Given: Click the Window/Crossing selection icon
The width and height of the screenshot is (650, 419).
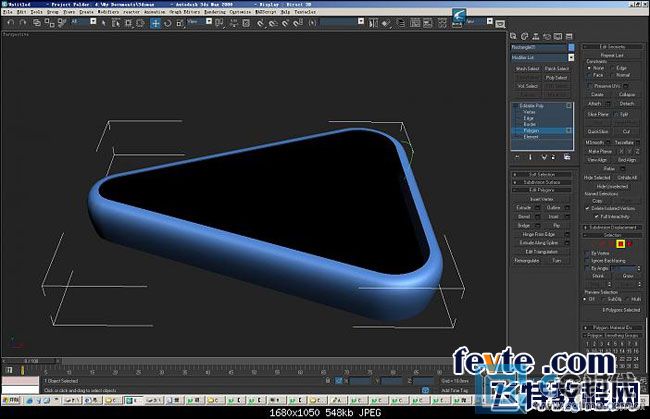Looking at the screenshot, I should 141,23.
